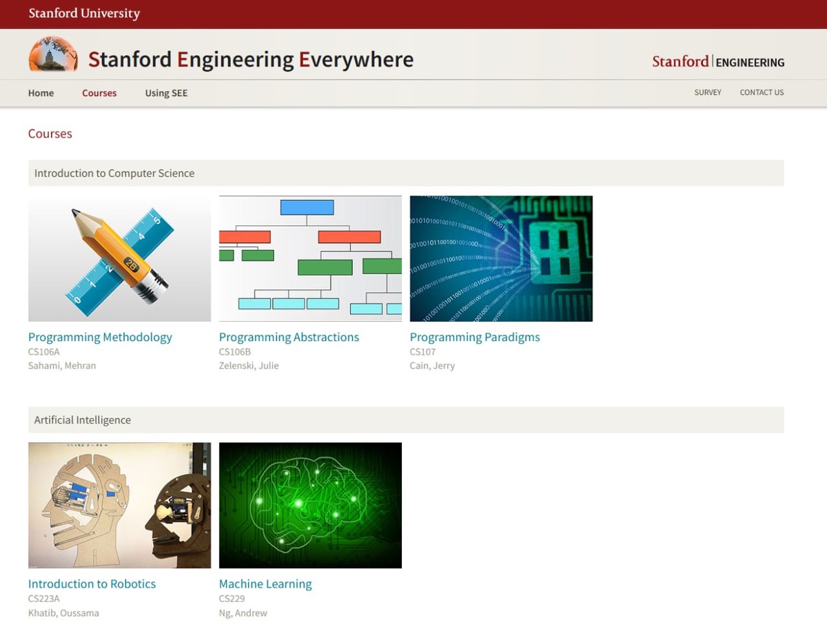Open the Using SEE menu item
Viewport: 827px width, 644px height.
tap(166, 93)
